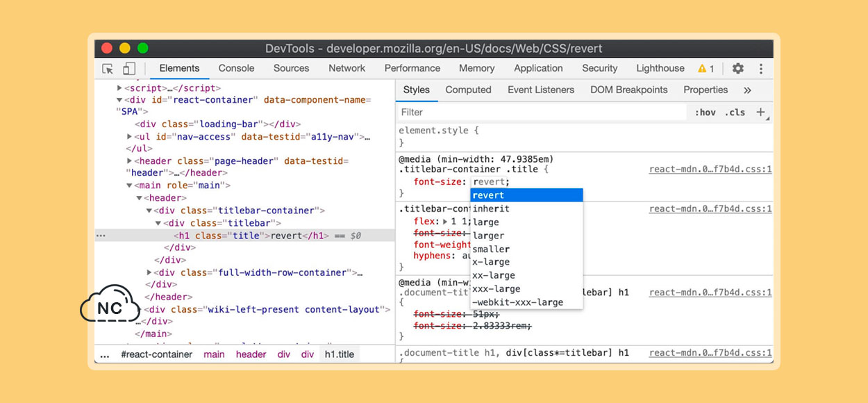Select #react-container in the breadcrumb bar
This screenshot has height=403, width=868.
(x=156, y=354)
